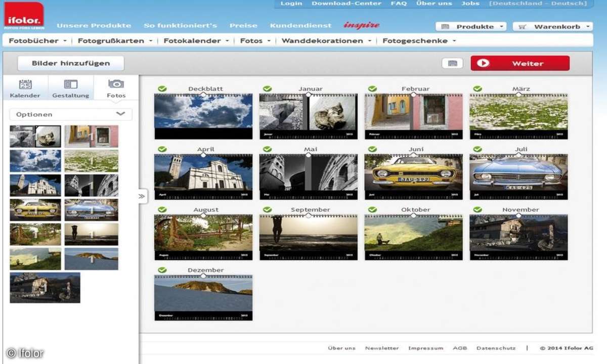Screen dimensions: 607x364
Task: Click the green checkmark beside Dezember
Action: tap(162, 270)
